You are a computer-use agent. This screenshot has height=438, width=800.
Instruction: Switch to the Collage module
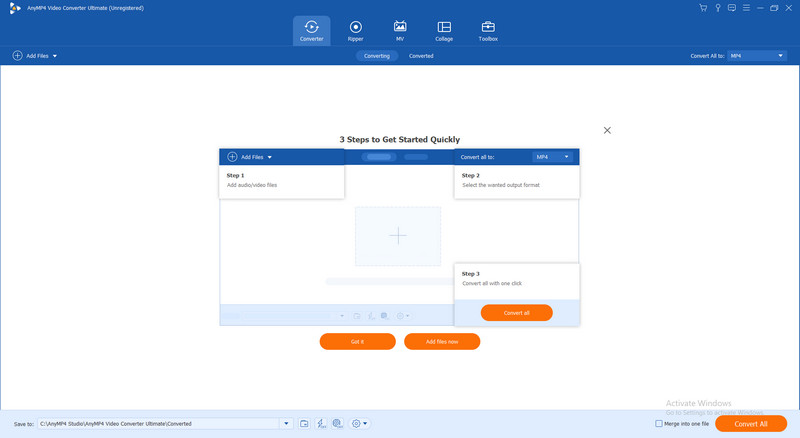(x=444, y=30)
